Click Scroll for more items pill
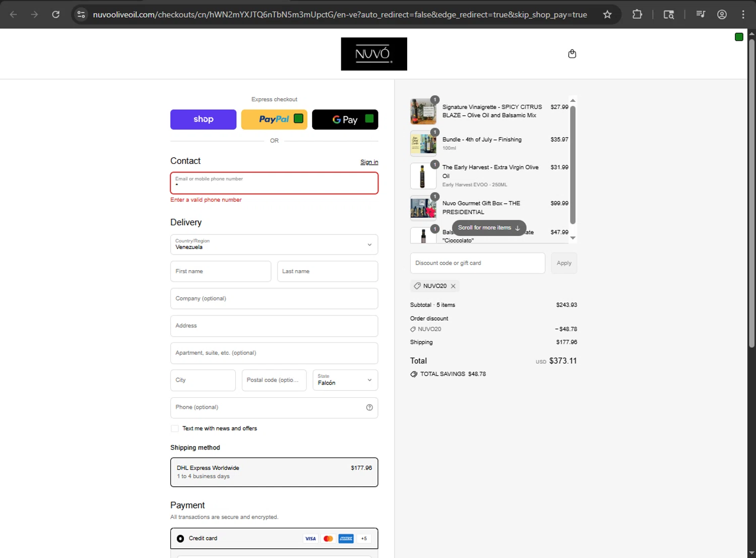This screenshot has height=558, width=756. coord(489,228)
